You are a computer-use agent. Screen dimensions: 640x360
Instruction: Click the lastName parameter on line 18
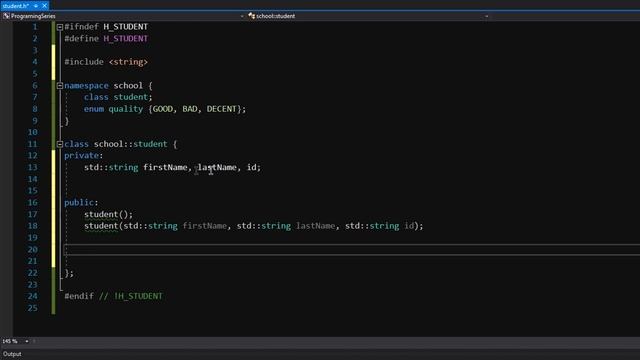point(316,226)
